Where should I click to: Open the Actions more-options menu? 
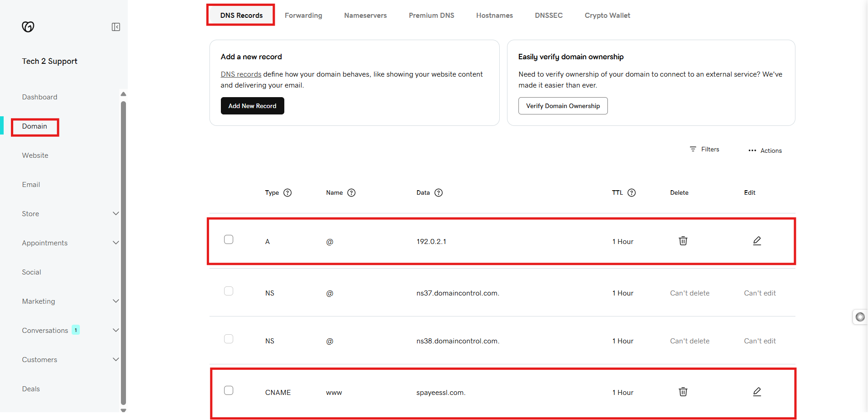(752, 150)
